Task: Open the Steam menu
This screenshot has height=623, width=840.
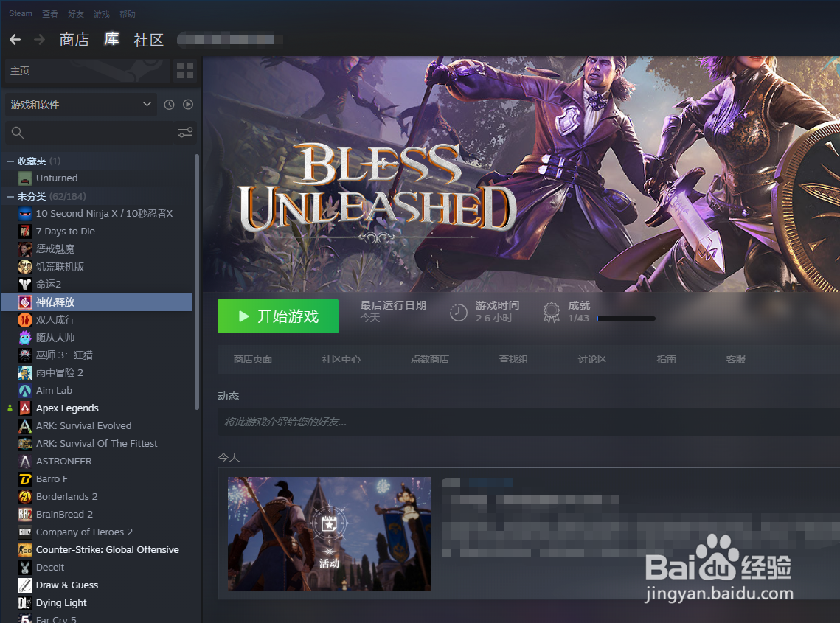Action: [x=21, y=13]
